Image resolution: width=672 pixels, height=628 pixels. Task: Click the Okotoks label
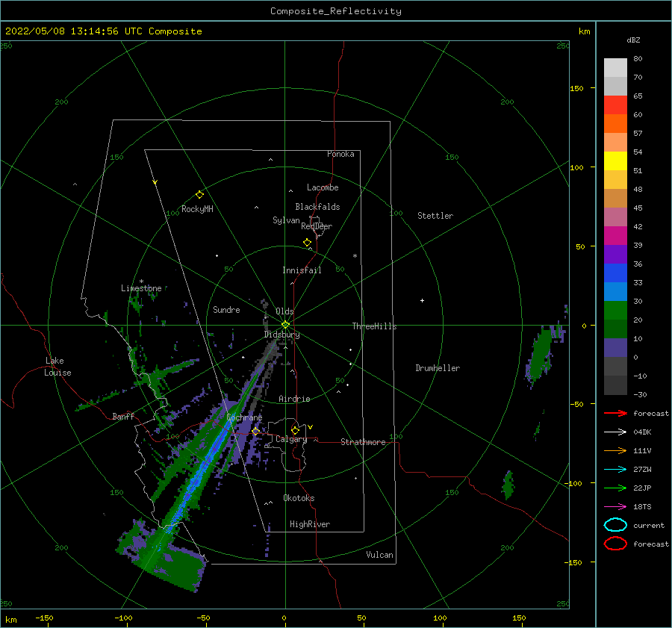pyautogui.click(x=299, y=498)
